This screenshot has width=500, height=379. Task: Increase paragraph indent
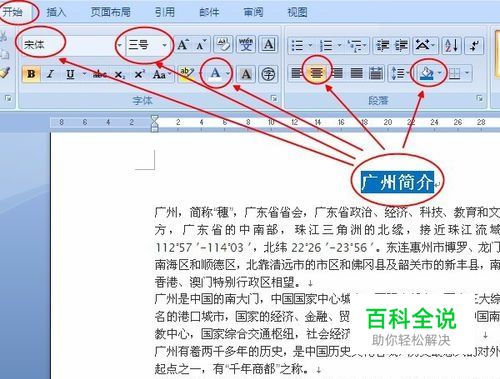coord(402,45)
